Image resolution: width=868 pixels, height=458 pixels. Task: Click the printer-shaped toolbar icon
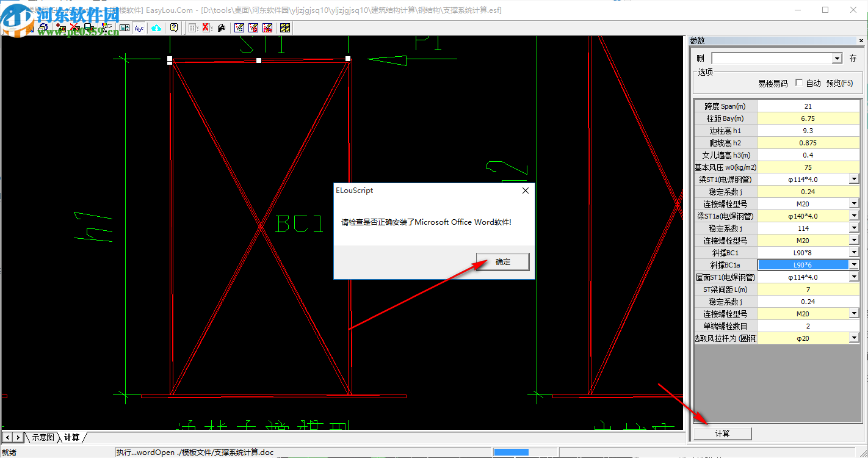pyautogui.click(x=221, y=27)
